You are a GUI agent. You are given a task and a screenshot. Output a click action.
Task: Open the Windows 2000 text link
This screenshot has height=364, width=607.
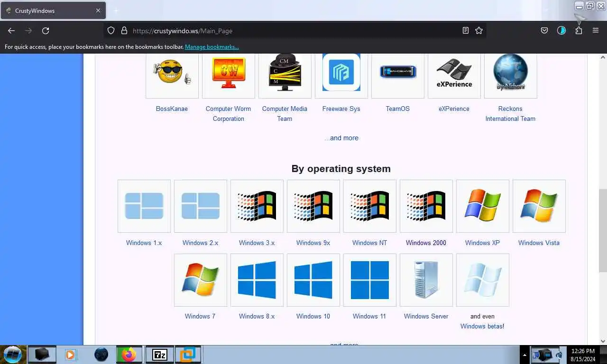426,243
